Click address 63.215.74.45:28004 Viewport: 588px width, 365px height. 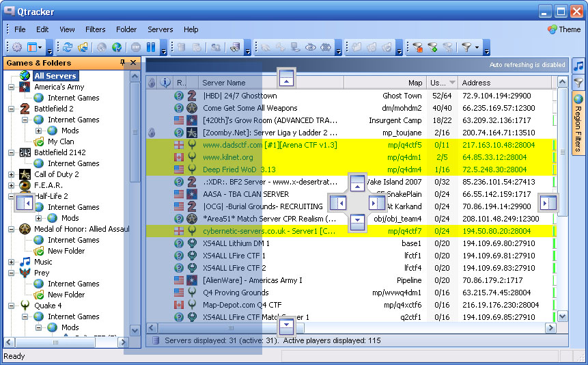point(496,293)
